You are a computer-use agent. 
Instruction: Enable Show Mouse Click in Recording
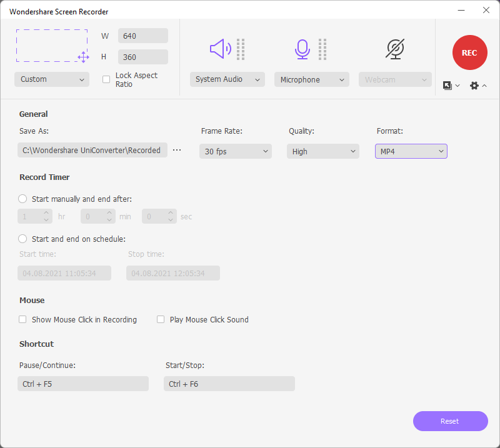pos(22,319)
